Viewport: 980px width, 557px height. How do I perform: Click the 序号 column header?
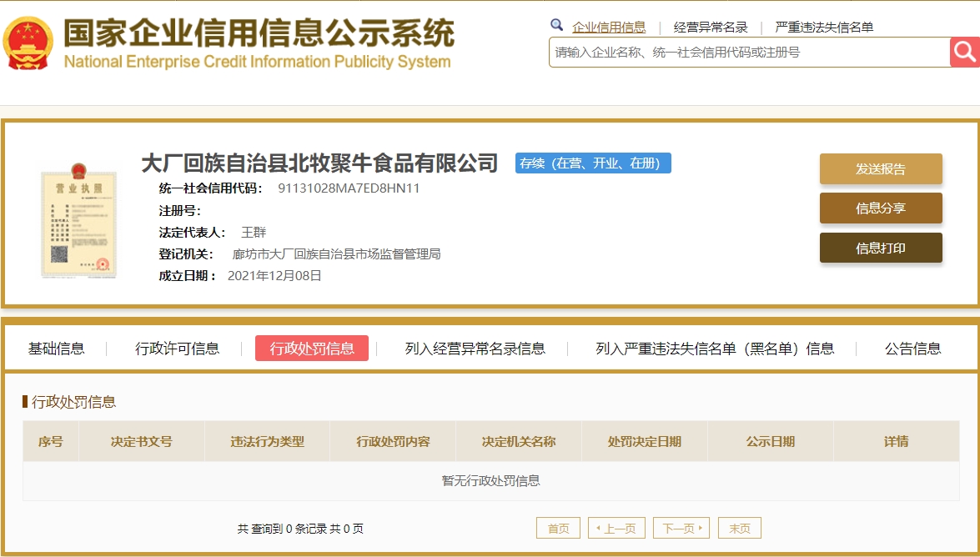point(51,441)
